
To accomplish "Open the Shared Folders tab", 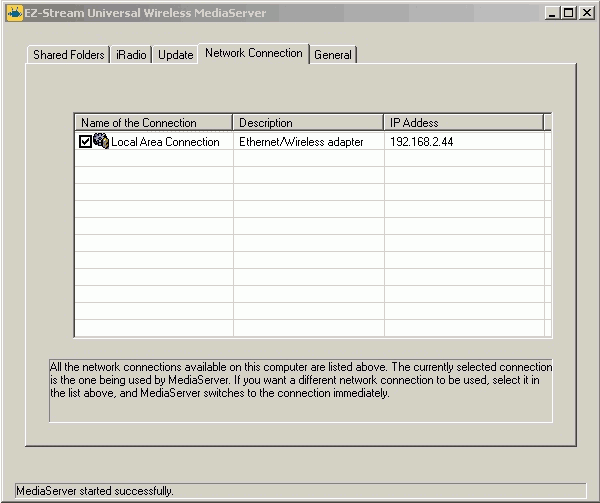I will pos(68,55).
